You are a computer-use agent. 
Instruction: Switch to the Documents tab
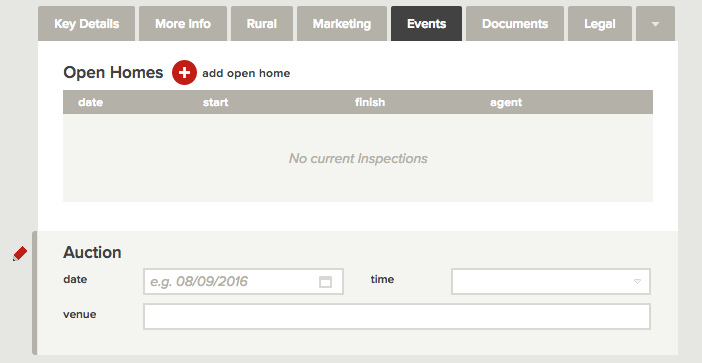(515, 24)
